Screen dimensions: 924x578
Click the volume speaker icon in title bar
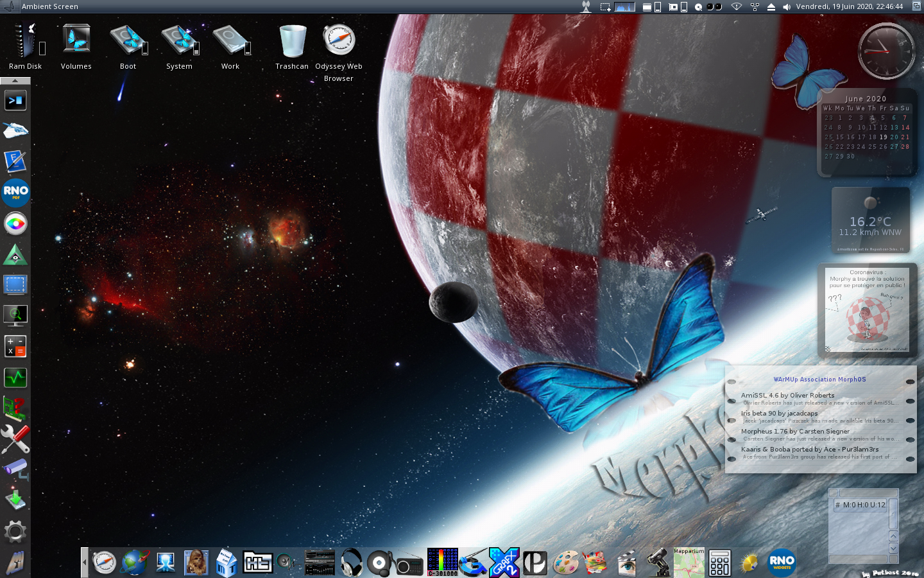[x=787, y=7]
